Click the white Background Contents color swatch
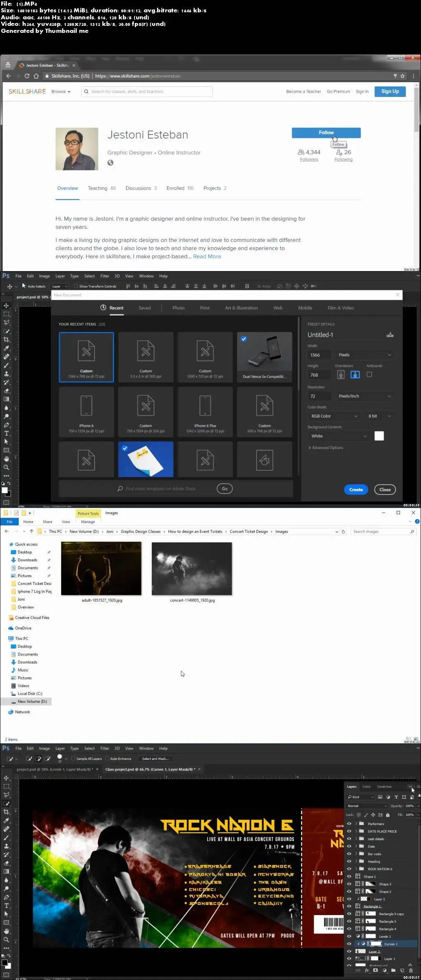The width and height of the screenshot is (421, 980). click(x=379, y=436)
